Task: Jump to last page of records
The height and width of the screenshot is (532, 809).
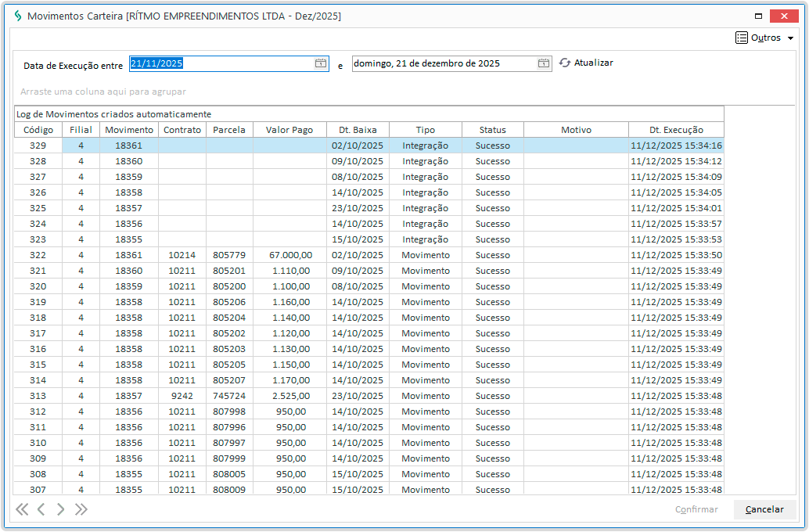Action: [x=81, y=509]
